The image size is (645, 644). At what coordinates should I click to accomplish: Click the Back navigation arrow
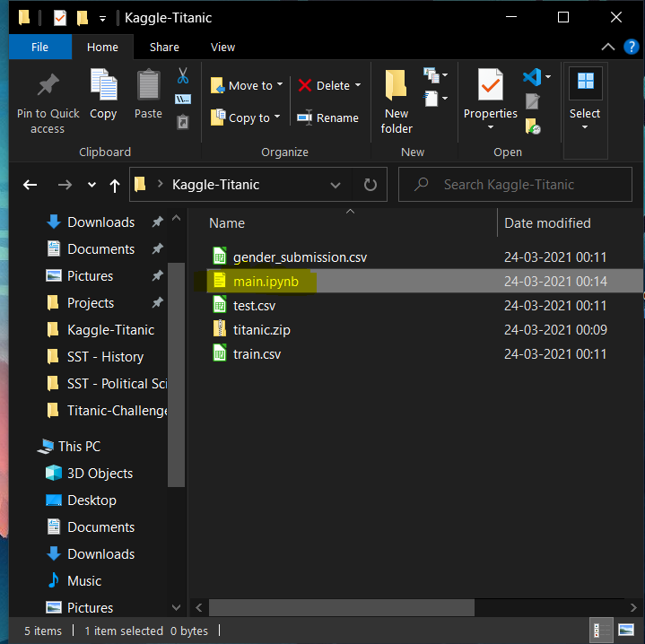(30, 185)
